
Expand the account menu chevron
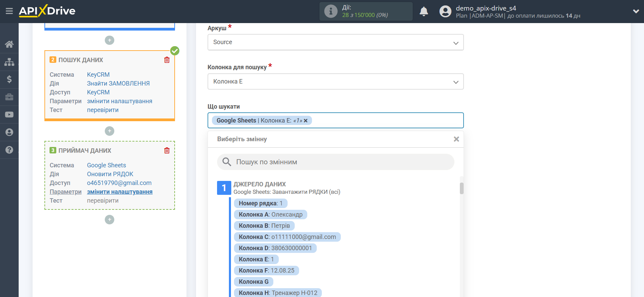[636, 11]
